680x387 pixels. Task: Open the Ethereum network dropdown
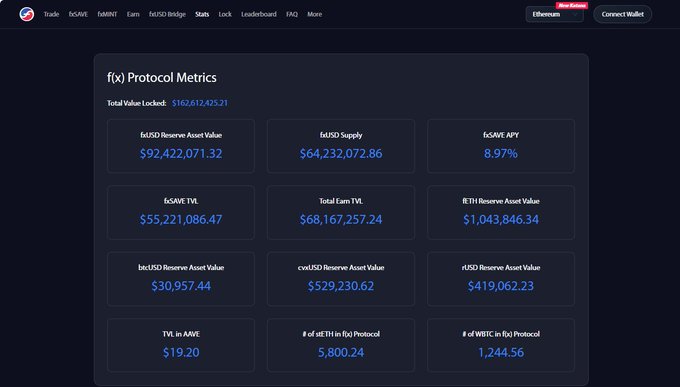tap(554, 14)
